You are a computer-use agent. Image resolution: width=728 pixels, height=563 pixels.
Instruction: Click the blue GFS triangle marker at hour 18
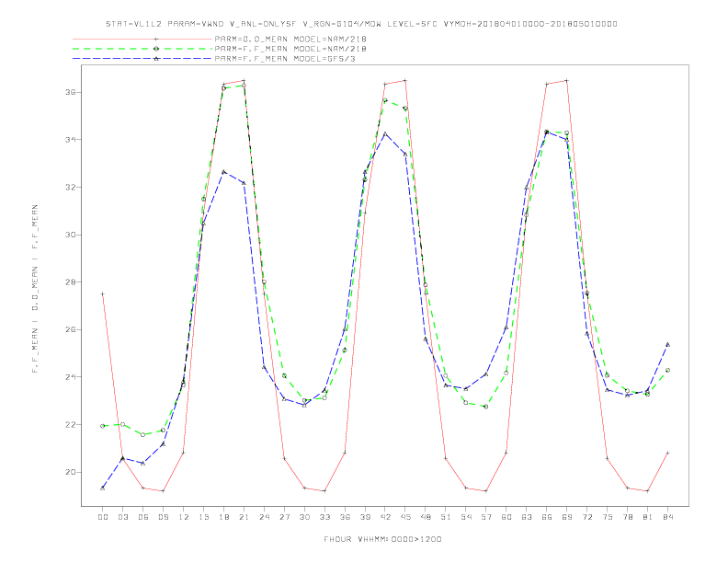(223, 172)
